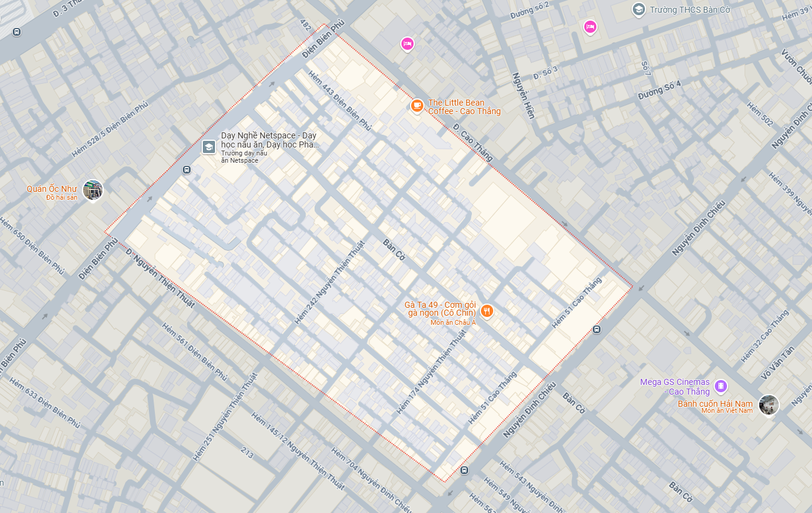Select the 'Hẻm 633 Điện Biên Phủ' label
This screenshot has width=812, height=513.
(x=45, y=403)
